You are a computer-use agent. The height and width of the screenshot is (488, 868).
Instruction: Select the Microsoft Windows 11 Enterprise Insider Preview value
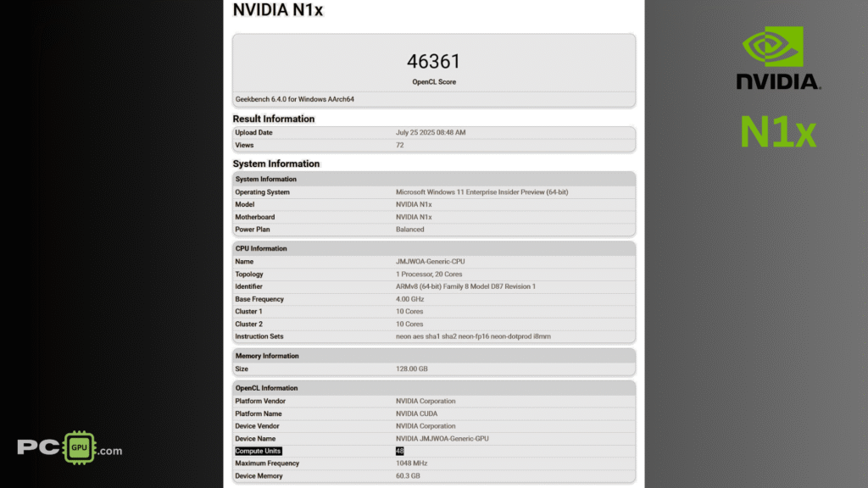tap(481, 192)
